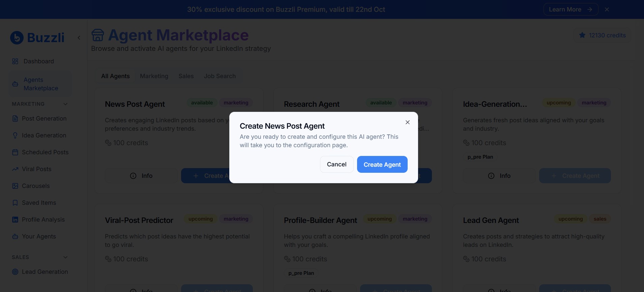Image resolution: width=644 pixels, height=292 pixels.
Task: Click the Profile Analysis LinkedIn icon
Action: point(15,220)
